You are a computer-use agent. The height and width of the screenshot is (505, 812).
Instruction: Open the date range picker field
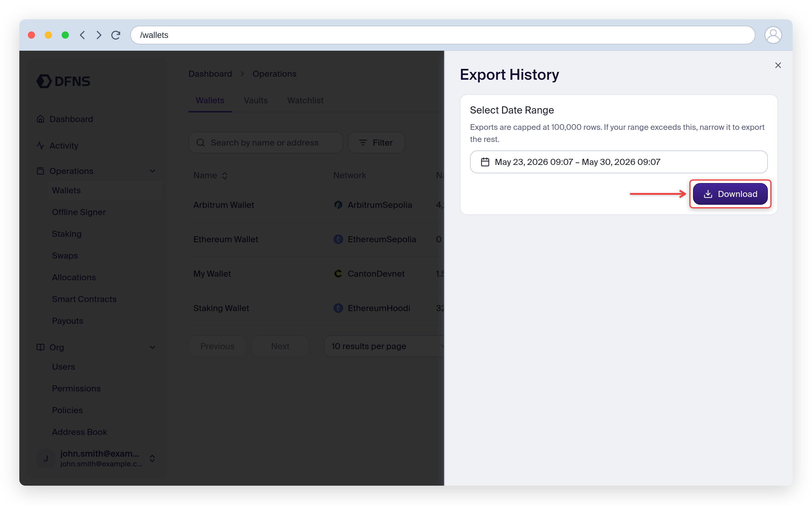618,162
